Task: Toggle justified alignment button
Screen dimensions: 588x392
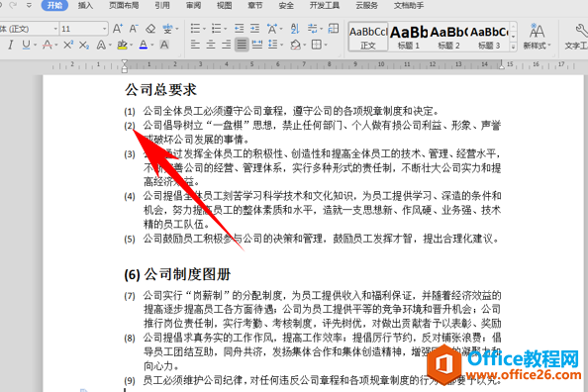Action: pyautogui.click(x=242, y=45)
